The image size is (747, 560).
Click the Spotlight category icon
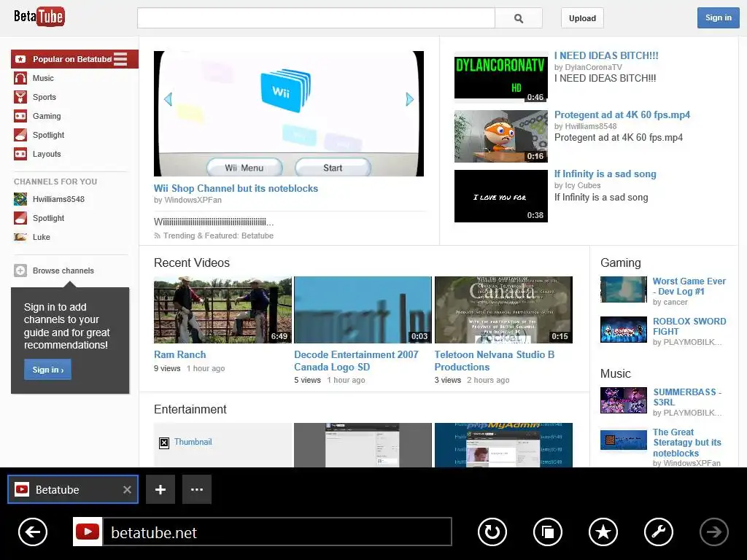20,135
